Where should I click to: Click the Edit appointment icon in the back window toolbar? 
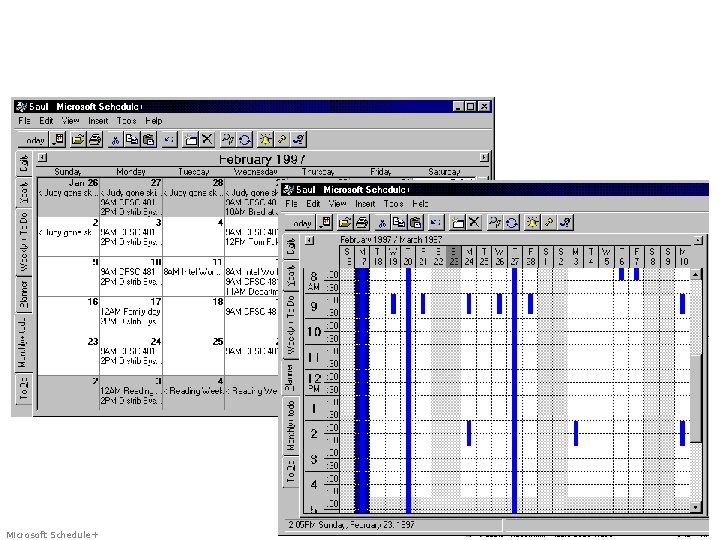(x=228, y=140)
